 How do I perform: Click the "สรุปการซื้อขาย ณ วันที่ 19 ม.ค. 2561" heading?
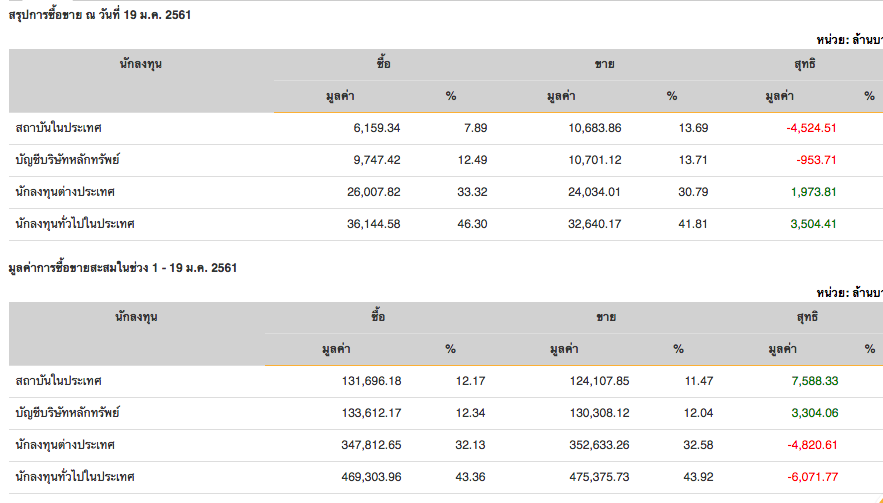pyautogui.click(x=99, y=15)
